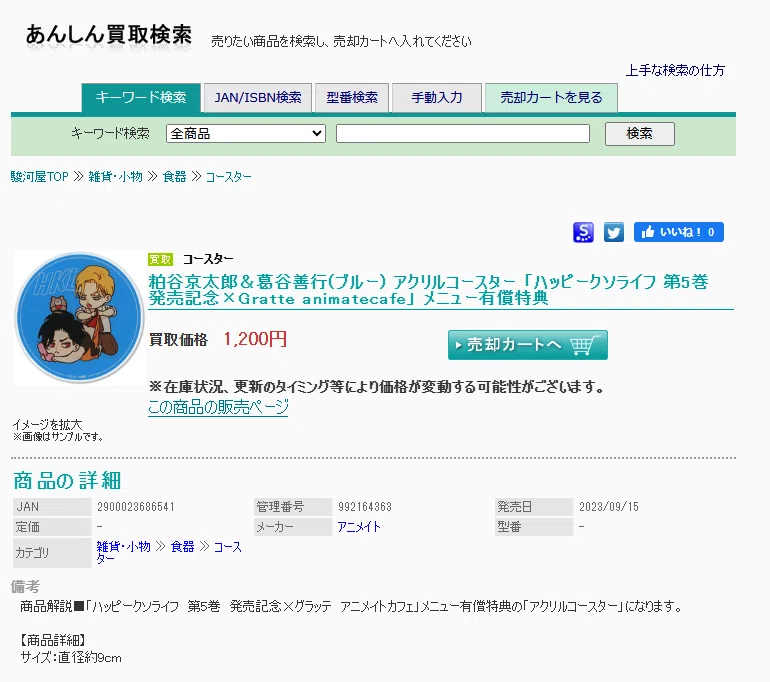This screenshot has height=682, width=770.
Task: Open 雑貨・小物 in the カテゴリ row
Action: [123, 546]
